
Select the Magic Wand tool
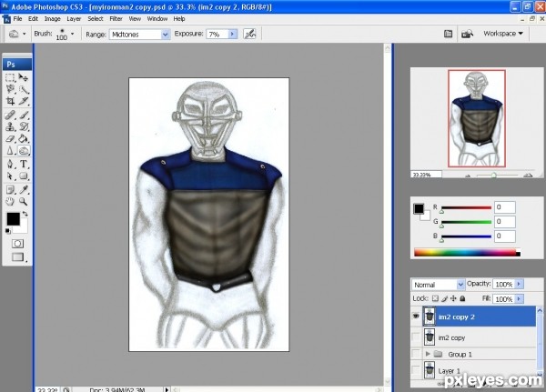click(x=24, y=89)
